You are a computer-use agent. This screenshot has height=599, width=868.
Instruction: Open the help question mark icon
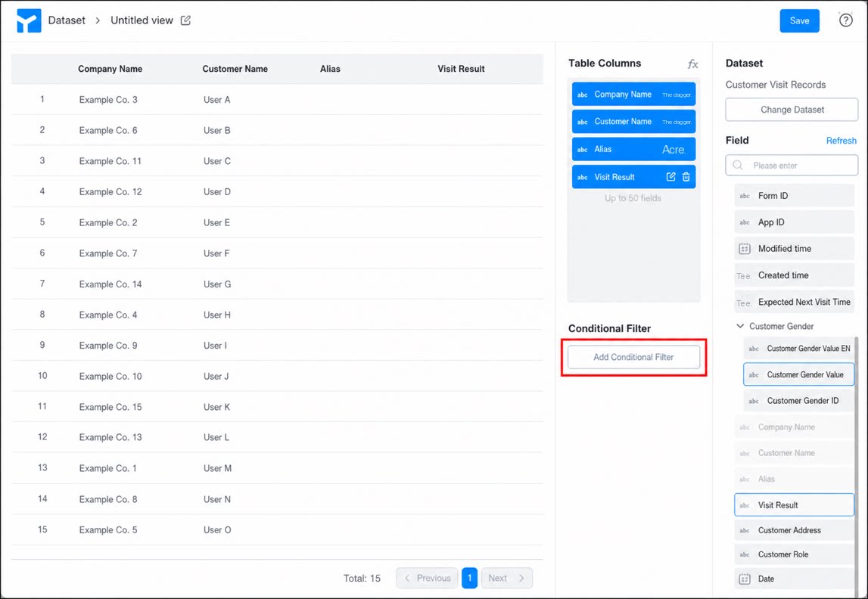845,20
